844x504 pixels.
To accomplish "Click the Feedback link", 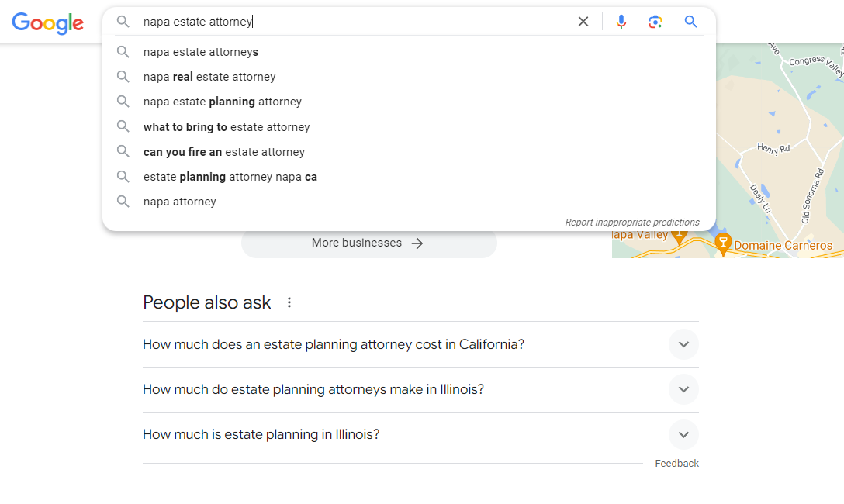I will pos(676,463).
